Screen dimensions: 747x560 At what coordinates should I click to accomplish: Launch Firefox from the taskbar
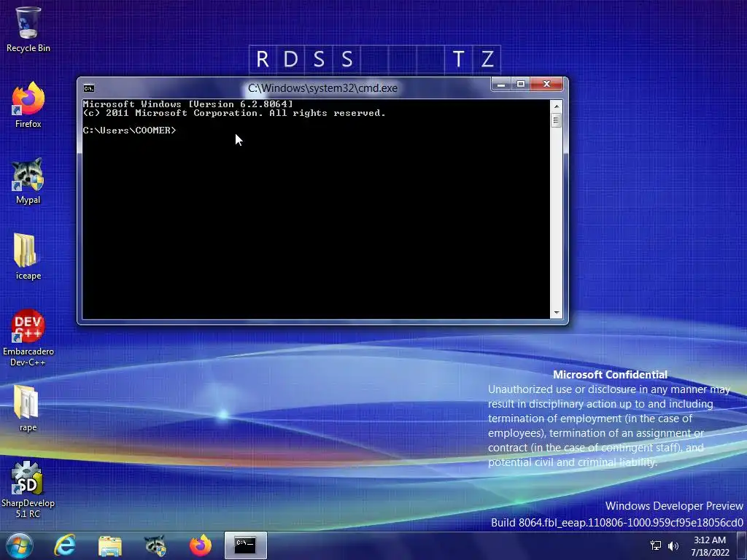[201, 545]
